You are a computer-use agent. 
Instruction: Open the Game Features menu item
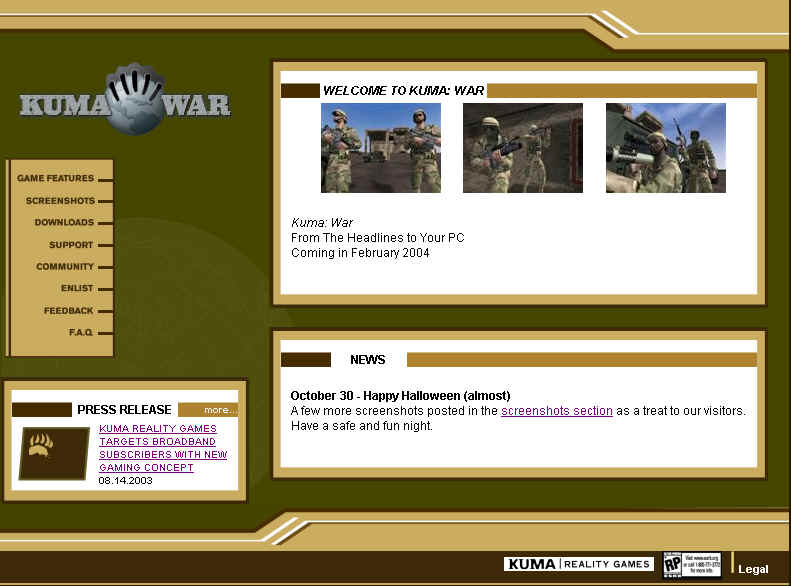pyautogui.click(x=56, y=179)
